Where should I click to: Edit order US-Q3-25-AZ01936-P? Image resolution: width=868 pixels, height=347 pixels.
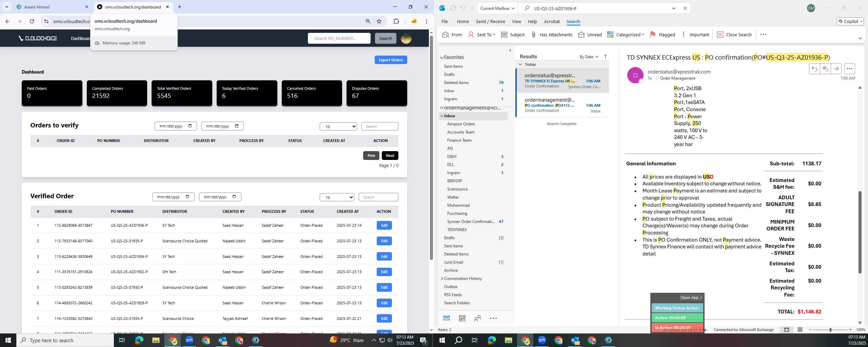click(x=384, y=225)
